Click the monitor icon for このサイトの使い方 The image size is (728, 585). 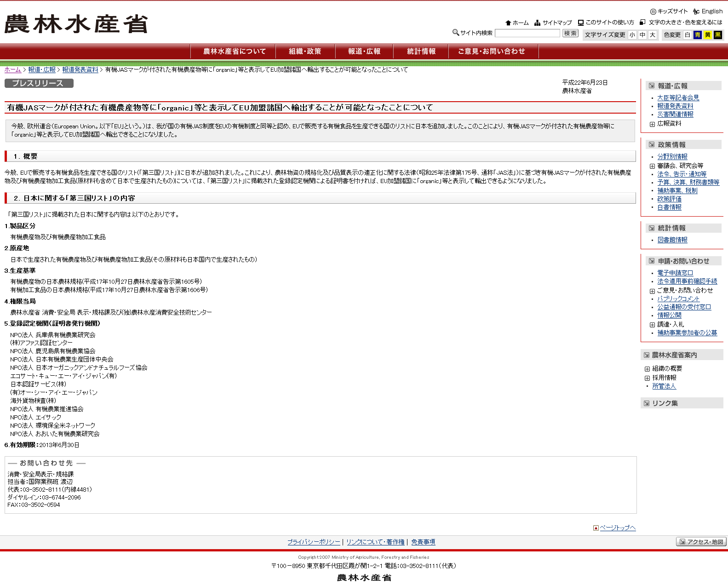click(581, 23)
